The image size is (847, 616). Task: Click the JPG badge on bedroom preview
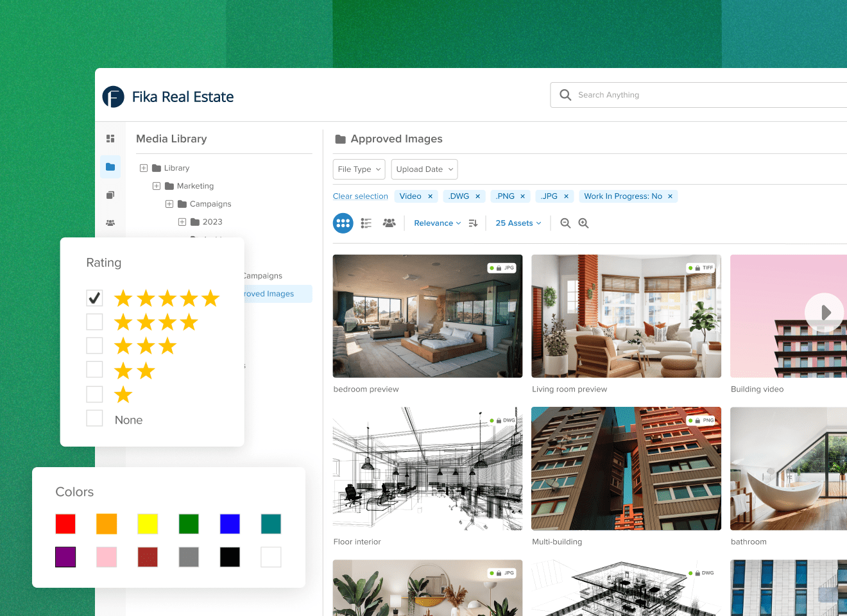(502, 268)
